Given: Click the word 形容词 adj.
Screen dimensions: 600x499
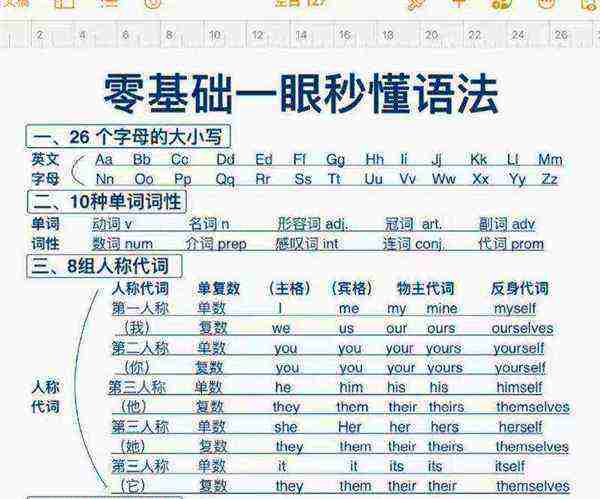Looking at the screenshot, I should pyautogui.click(x=313, y=224).
